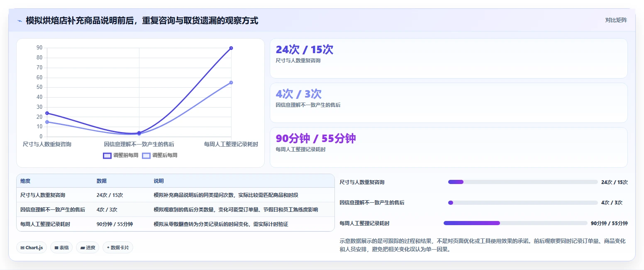The image size is (644, 270).
Task: Click description starting 模拟补充商品说明后的同类提问次数
Action: 226,195
